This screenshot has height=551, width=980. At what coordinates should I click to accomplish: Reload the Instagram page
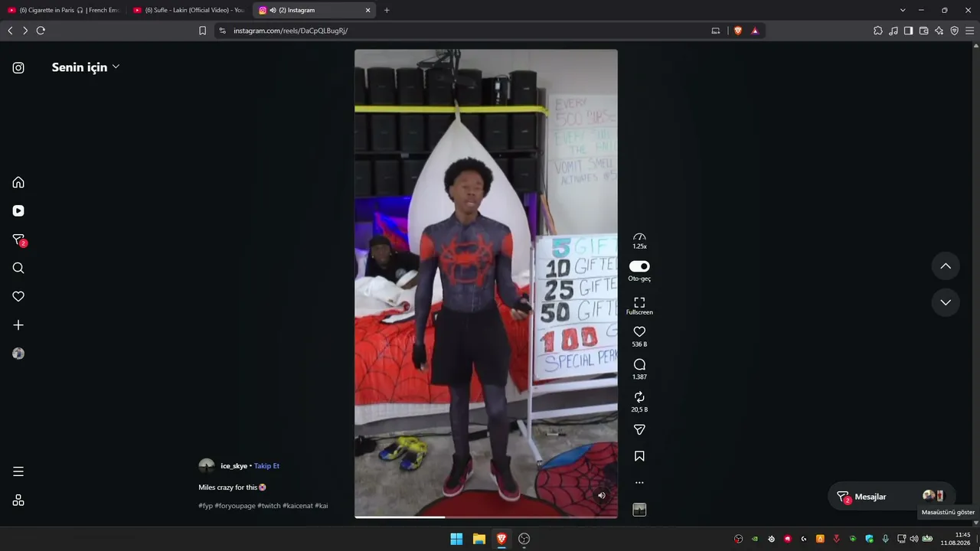tap(41, 31)
